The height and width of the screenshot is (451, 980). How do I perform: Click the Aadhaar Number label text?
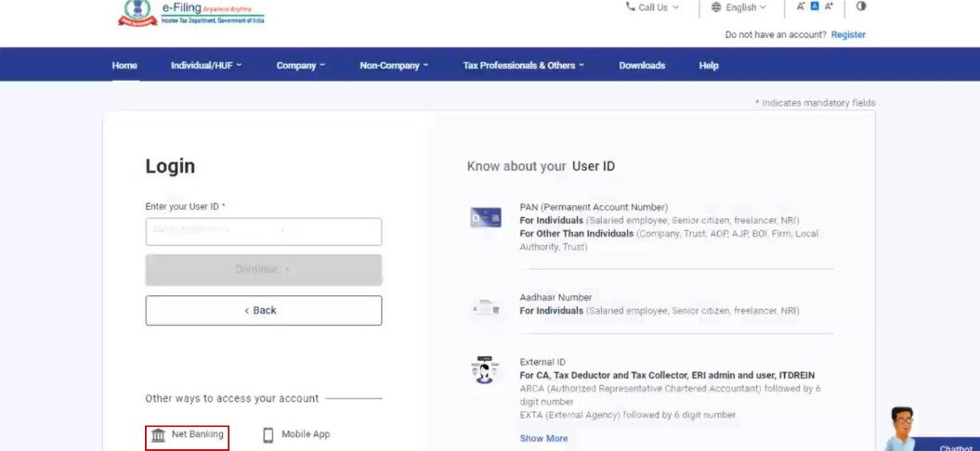point(555,297)
